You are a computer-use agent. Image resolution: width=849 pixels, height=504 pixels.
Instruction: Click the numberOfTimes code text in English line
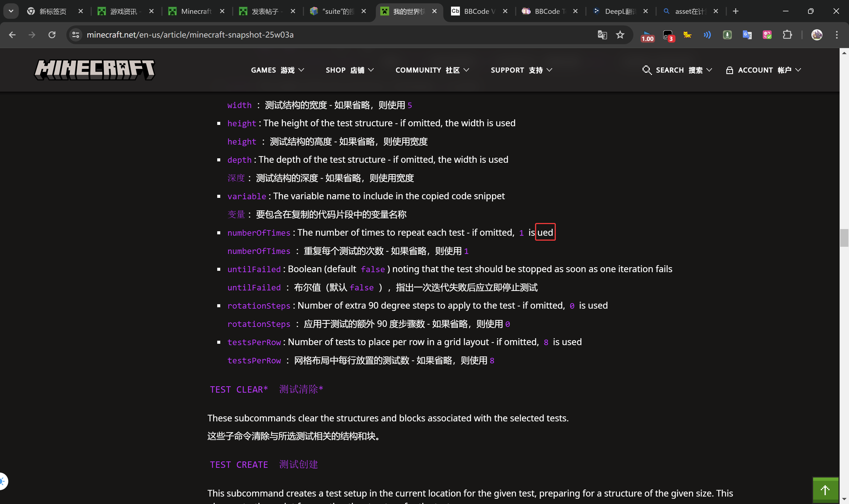click(259, 233)
